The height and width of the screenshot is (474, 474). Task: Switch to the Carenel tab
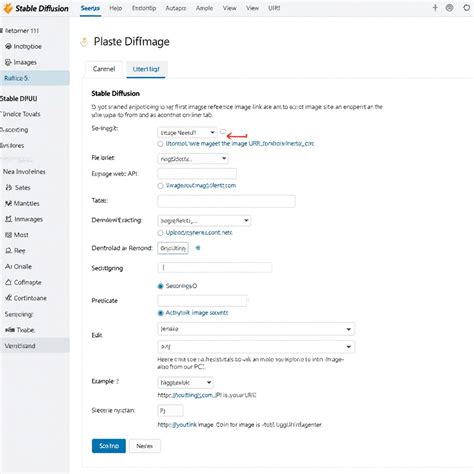tap(104, 69)
